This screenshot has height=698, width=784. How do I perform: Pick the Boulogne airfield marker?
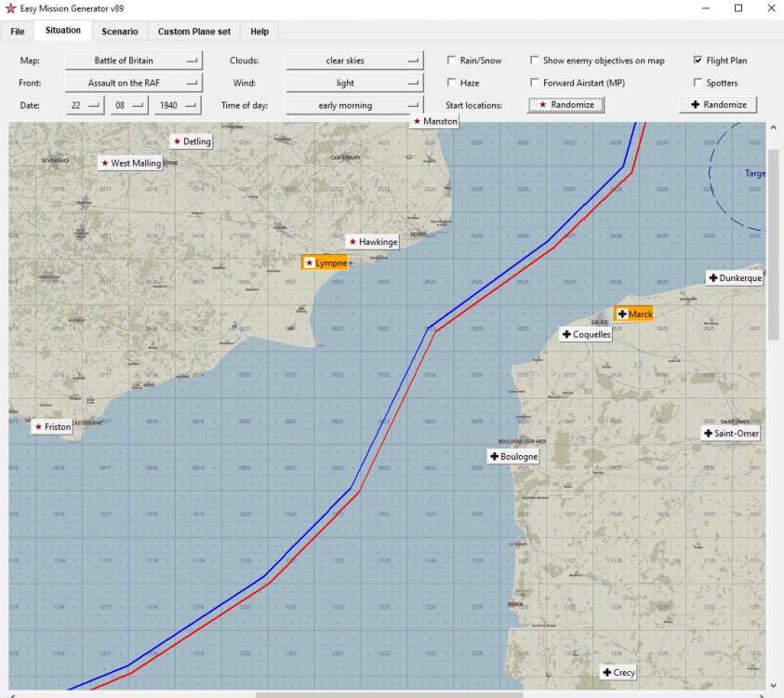(513, 456)
